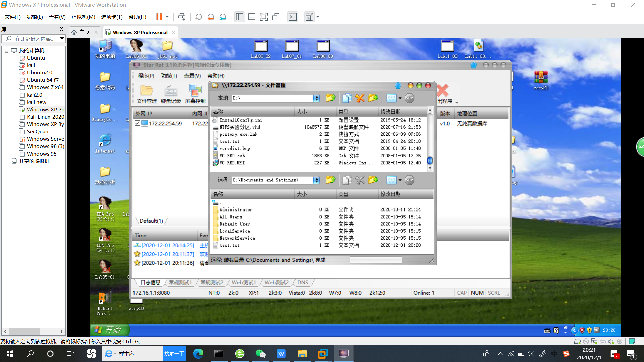644x362 pixels.
Task: Open the 功能(T) menu in Star Rat
Action: click(169, 76)
